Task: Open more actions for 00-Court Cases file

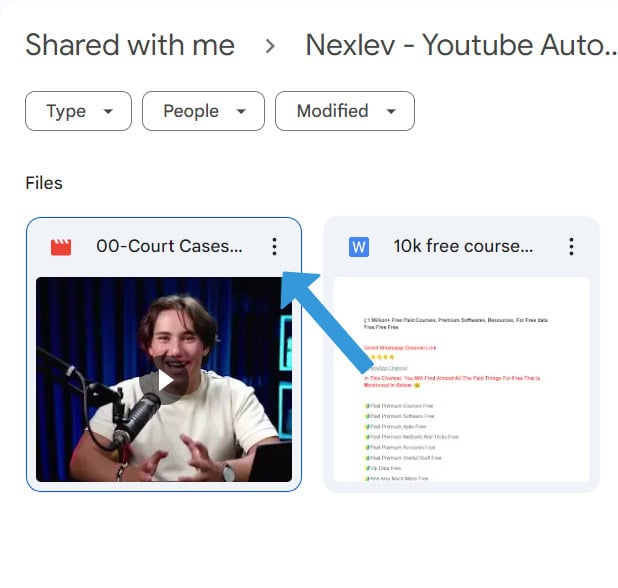Action: [x=274, y=247]
